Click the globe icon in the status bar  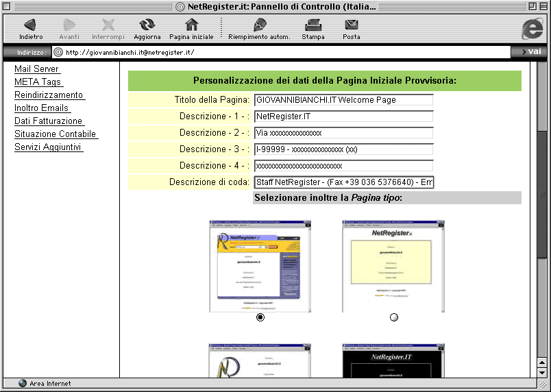pyautogui.click(x=23, y=383)
